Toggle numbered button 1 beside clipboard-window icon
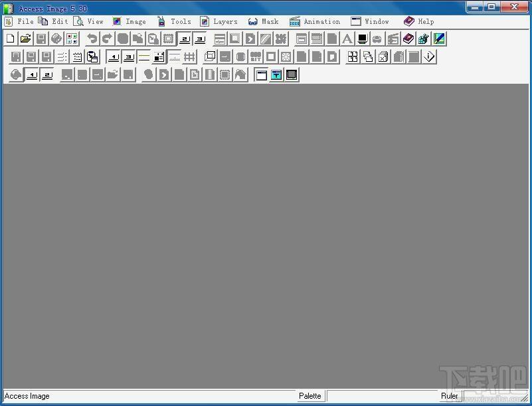 (x=114, y=56)
